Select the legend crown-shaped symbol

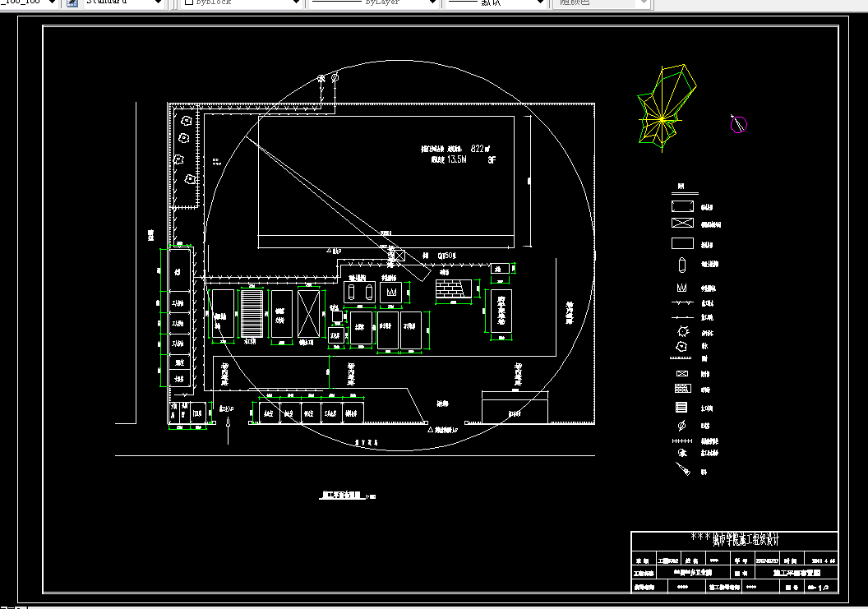(x=682, y=288)
